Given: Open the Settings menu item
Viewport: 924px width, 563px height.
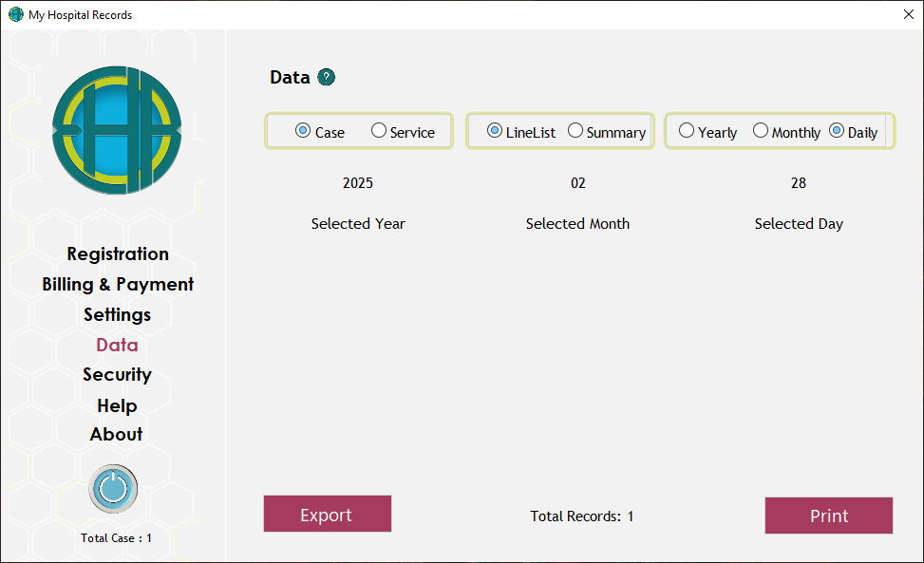Looking at the screenshot, I should pos(117,314).
